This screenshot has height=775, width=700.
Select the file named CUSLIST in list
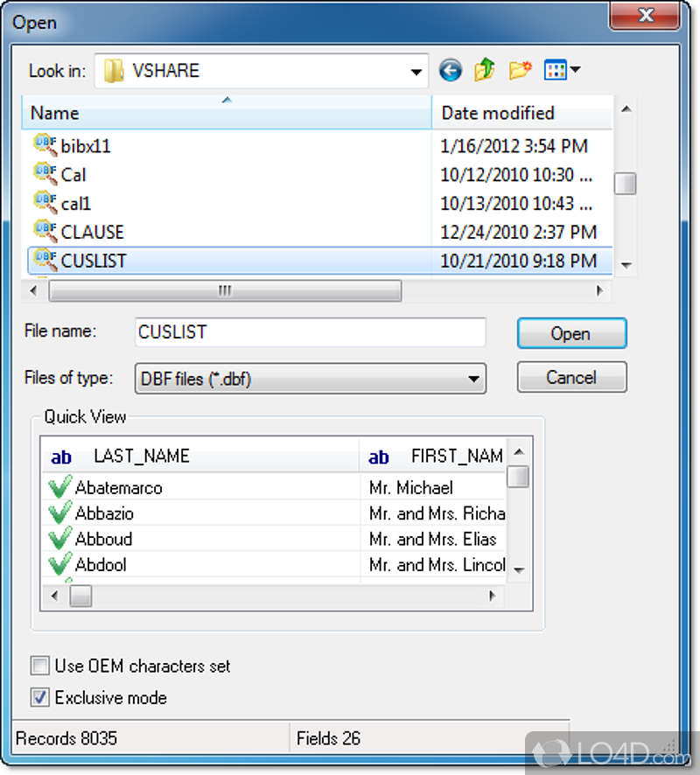pos(94,261)
